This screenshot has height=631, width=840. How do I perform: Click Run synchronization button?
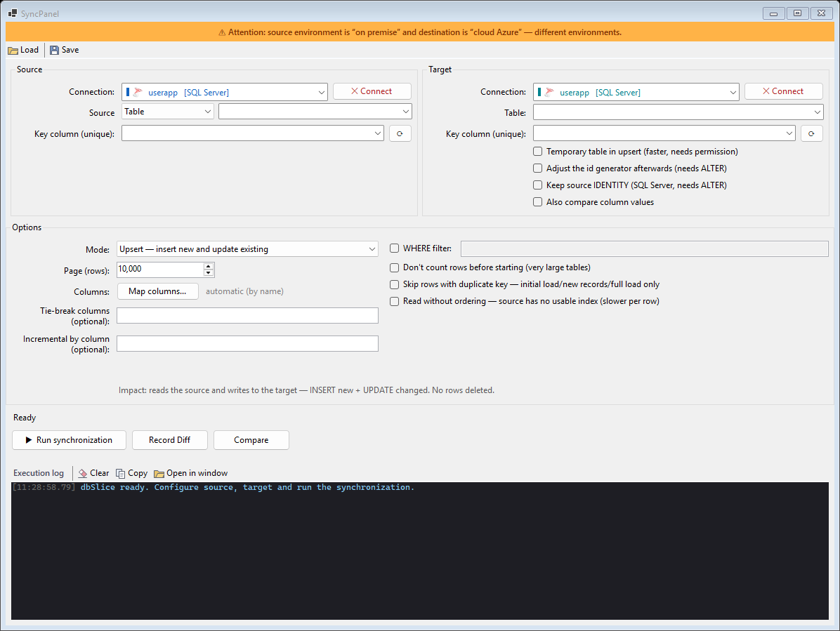click(x=69, y=440)
